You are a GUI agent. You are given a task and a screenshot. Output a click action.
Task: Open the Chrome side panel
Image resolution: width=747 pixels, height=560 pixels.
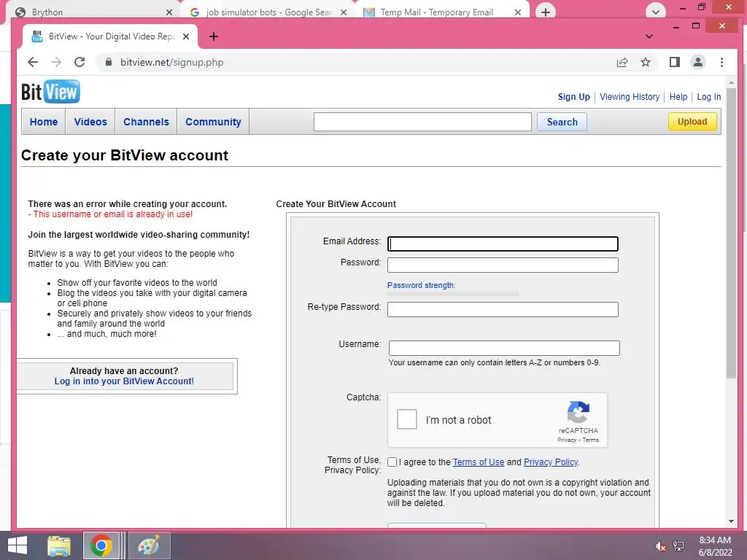(675, 62)
